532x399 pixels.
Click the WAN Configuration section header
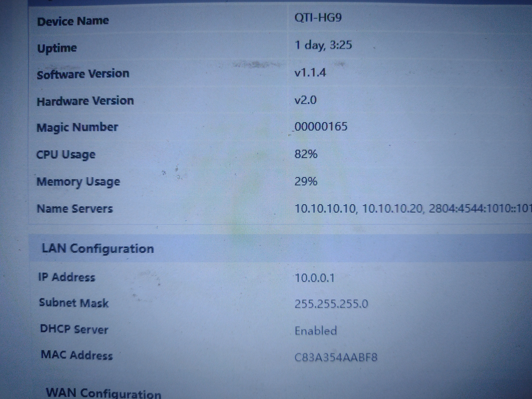[x=103, y=393]
